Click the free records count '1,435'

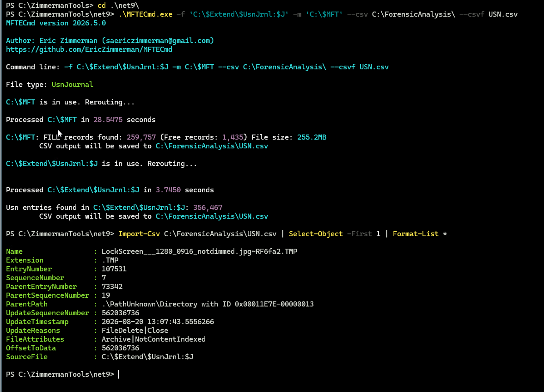click(x=232, y=137)
